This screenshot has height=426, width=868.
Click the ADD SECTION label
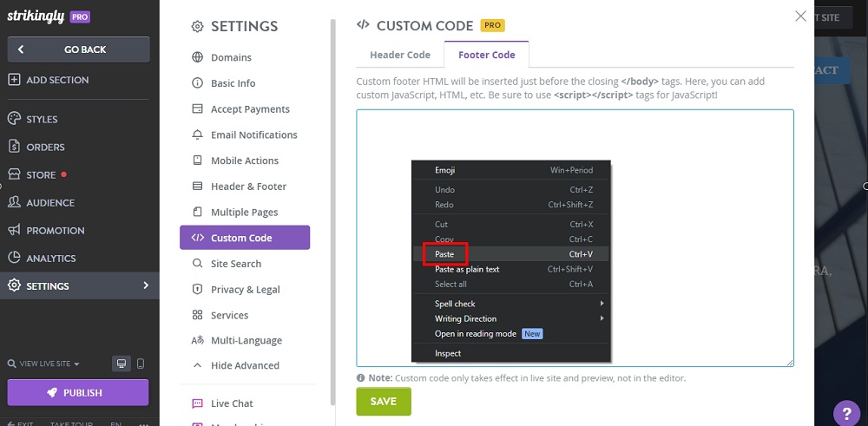click(x=57, y=80)
